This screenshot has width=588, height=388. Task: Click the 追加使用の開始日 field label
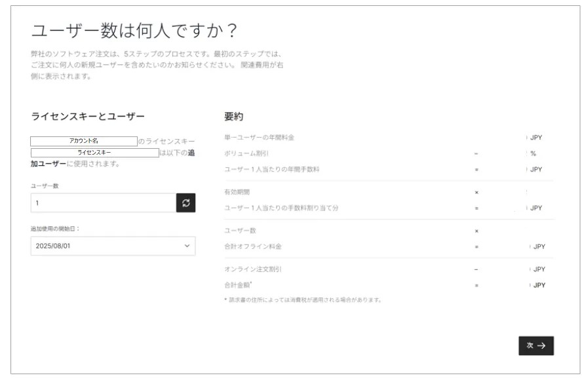60,228
